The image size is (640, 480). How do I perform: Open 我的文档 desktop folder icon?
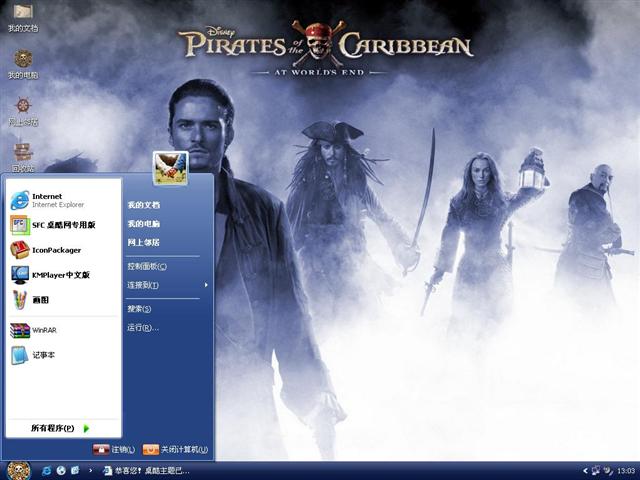point(23,17)
